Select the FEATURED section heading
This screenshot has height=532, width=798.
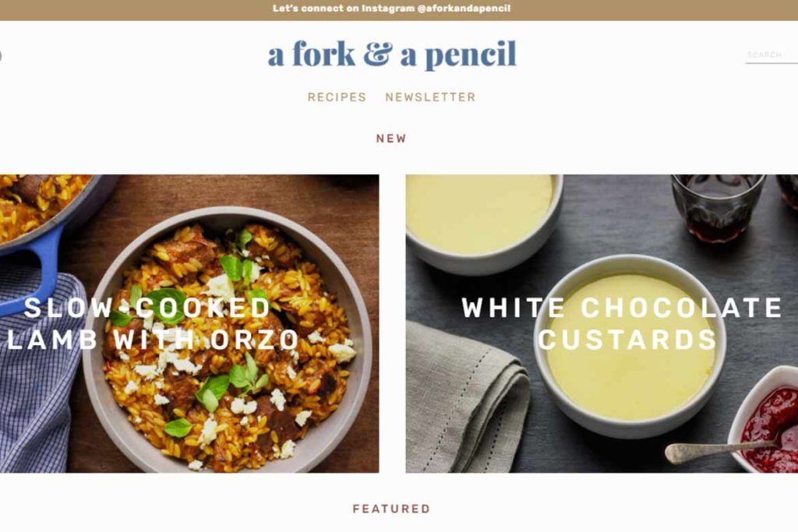click(391, 509)
